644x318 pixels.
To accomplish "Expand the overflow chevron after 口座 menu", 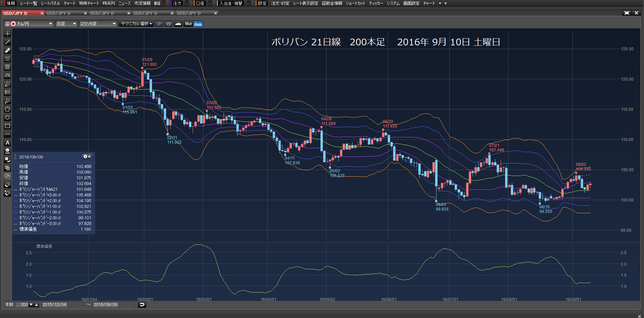I will coord(210,2).
